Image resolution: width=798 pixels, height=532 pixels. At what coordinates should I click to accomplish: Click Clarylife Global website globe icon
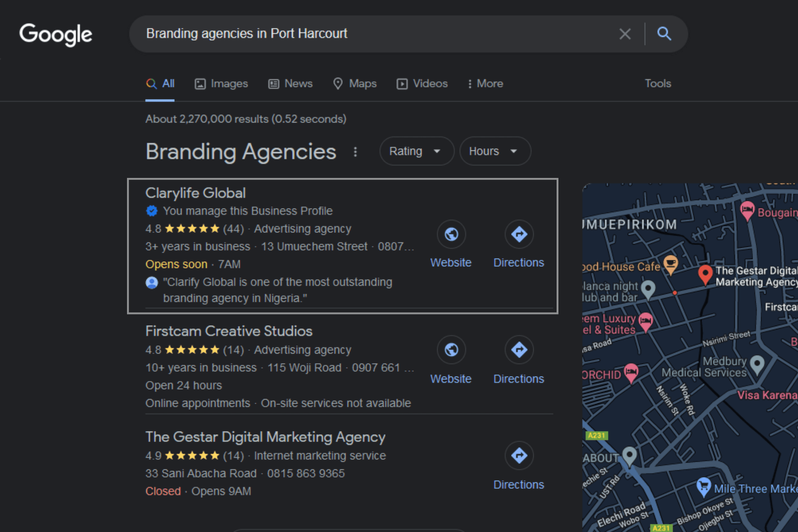(451, 234)
